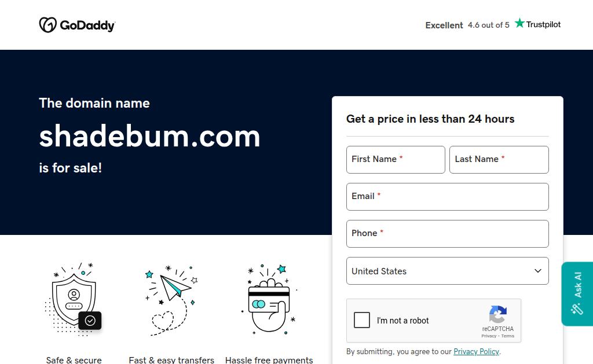Click the reCAPTCHA Privacy link
Image resolution: width=593 pixels, height=364 pixels.
(488, 336)
